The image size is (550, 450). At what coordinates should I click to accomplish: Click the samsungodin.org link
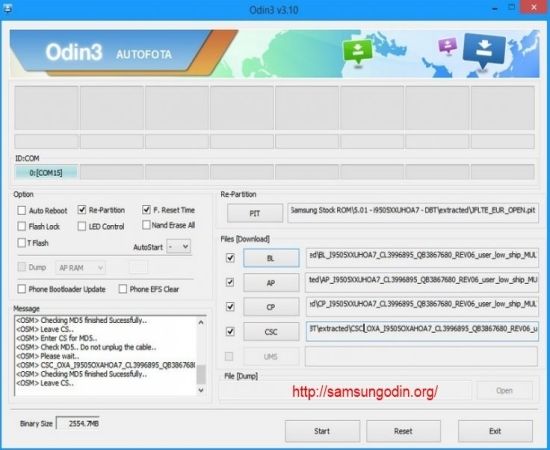click(x=365, y=391)
